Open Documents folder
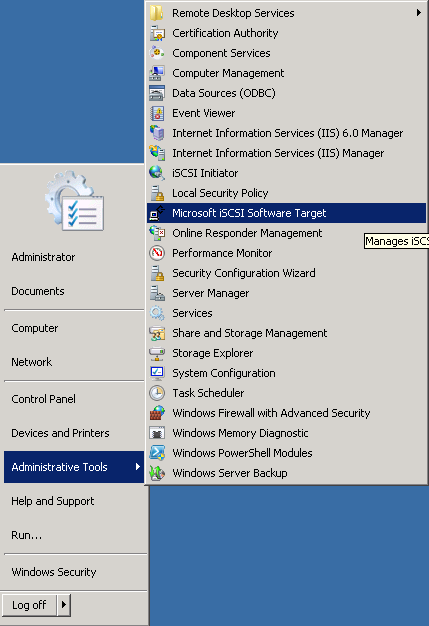This screenshot has width=429, height=626. click(74, 291)
